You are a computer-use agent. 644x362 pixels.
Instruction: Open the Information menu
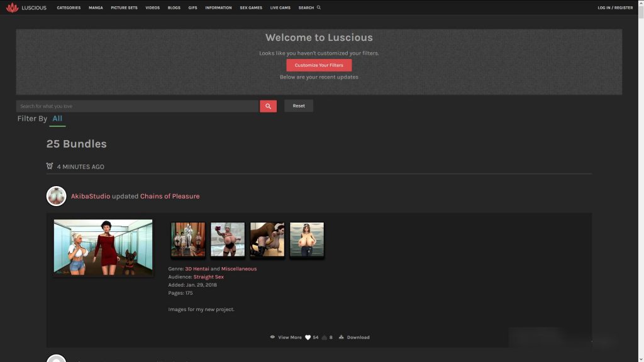pyautogui.click(x=218, y=8)
